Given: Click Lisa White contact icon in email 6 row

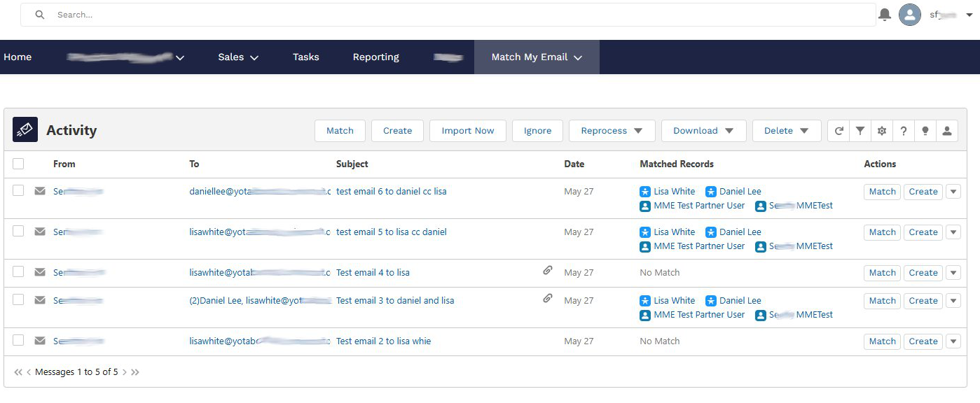Looking at the screenshot, I should coord(645,192).
